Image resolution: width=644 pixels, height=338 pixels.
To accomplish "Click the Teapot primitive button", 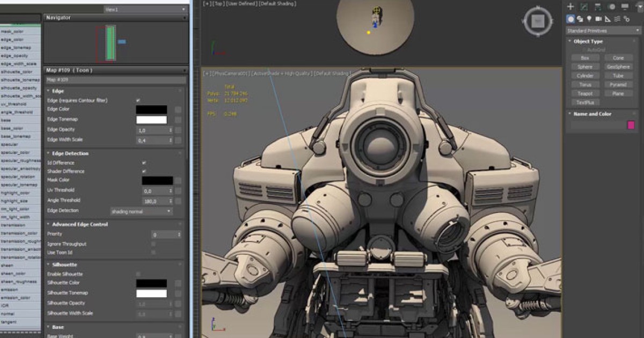I will 584,93.
